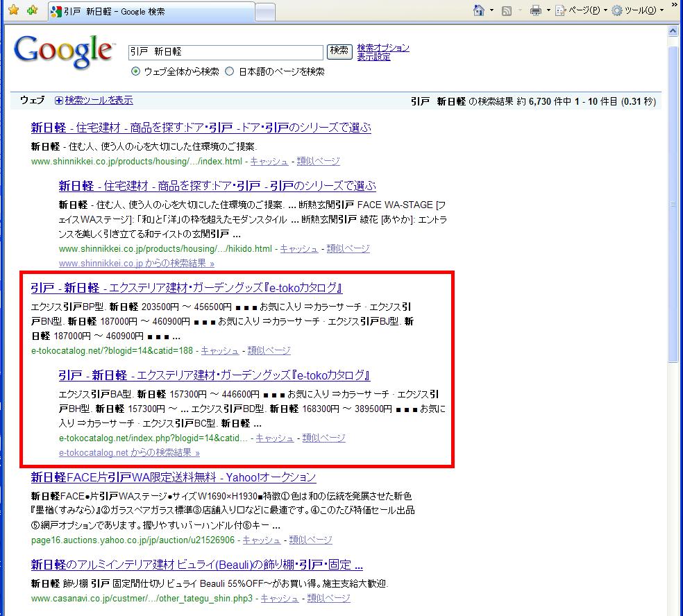This screenshot has height=616, width=683.
Task: Switch to the Google 検索 tab
Action: (149, 12)
